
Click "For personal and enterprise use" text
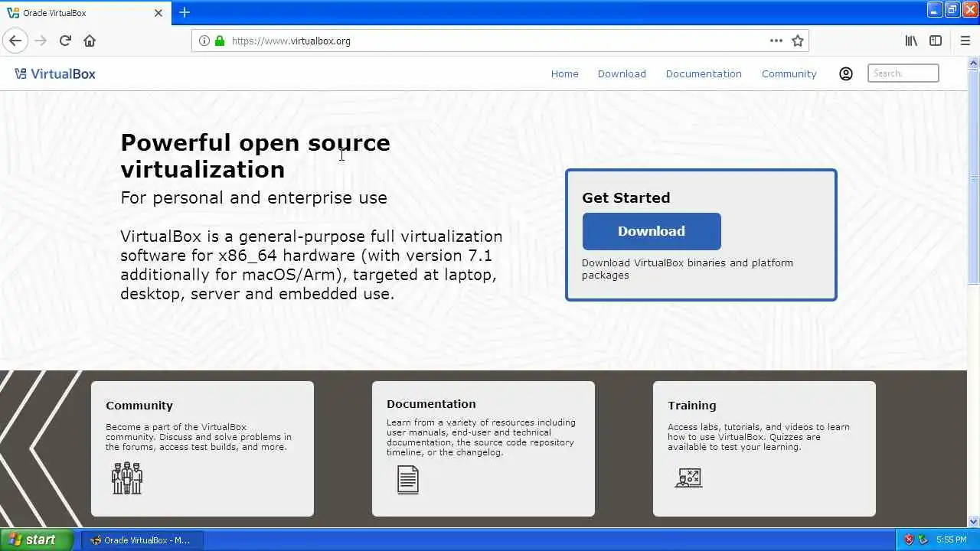click(x=253, y=197)
